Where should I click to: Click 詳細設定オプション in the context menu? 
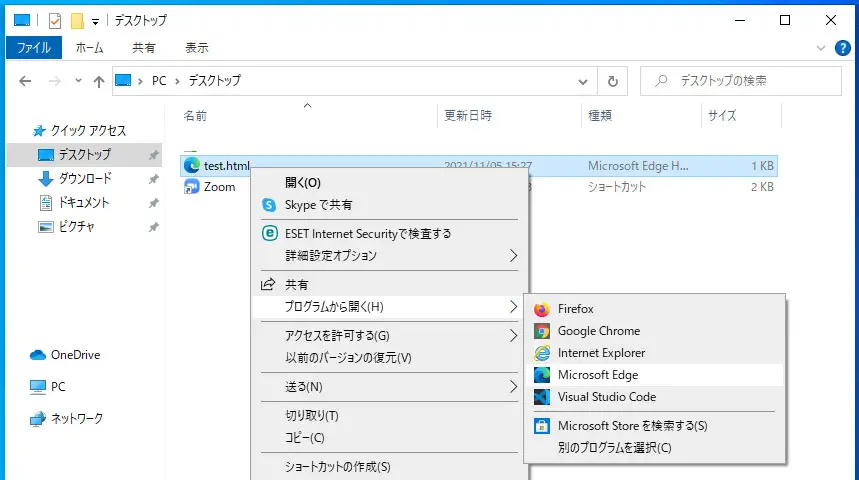[389, 255]
